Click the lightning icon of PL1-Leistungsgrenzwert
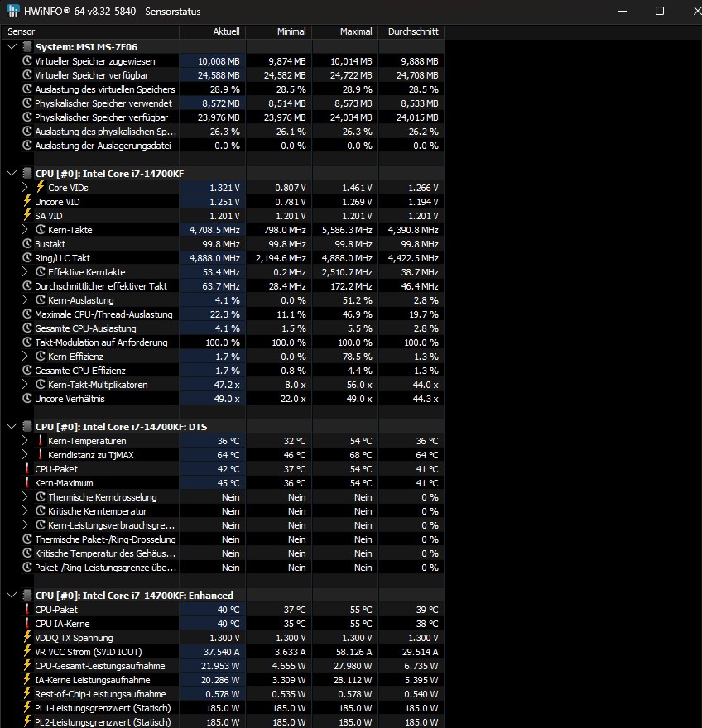Screen dimensions: 702x728 click(x=27, y=708)
